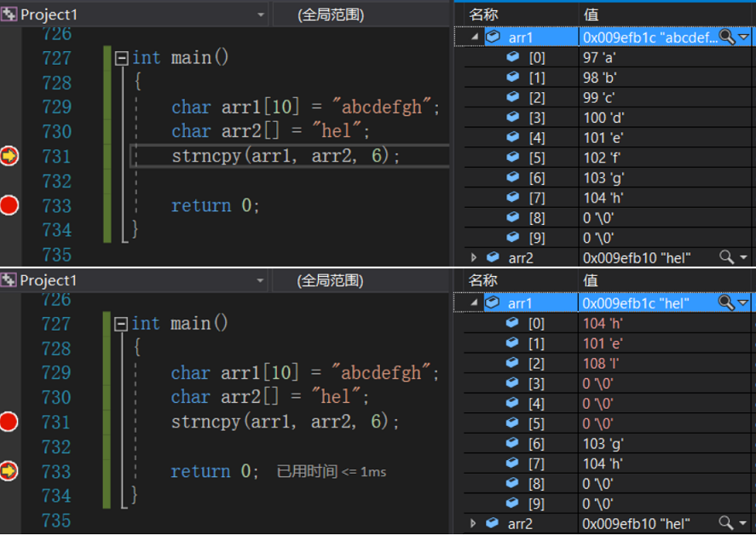Open visualizer dropdown arrow for arr2 in bottom panel

(x=743, y=523)
